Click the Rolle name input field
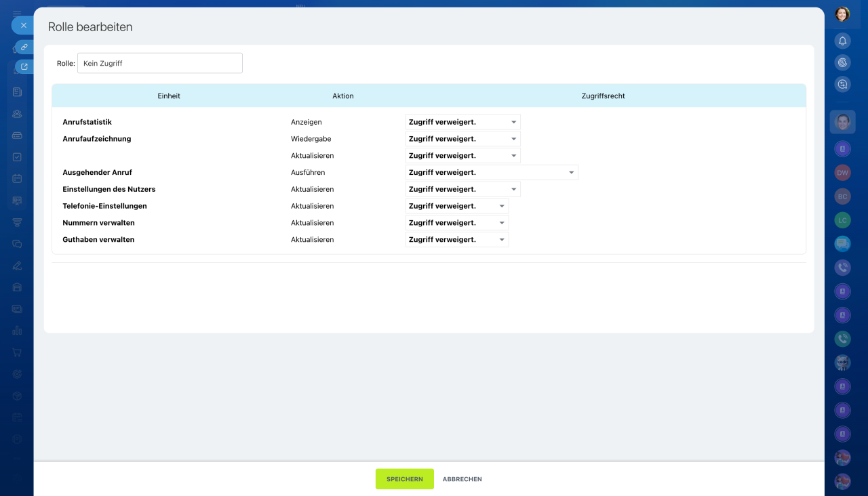Screen dimensions: 868x496 coord(159,63)
